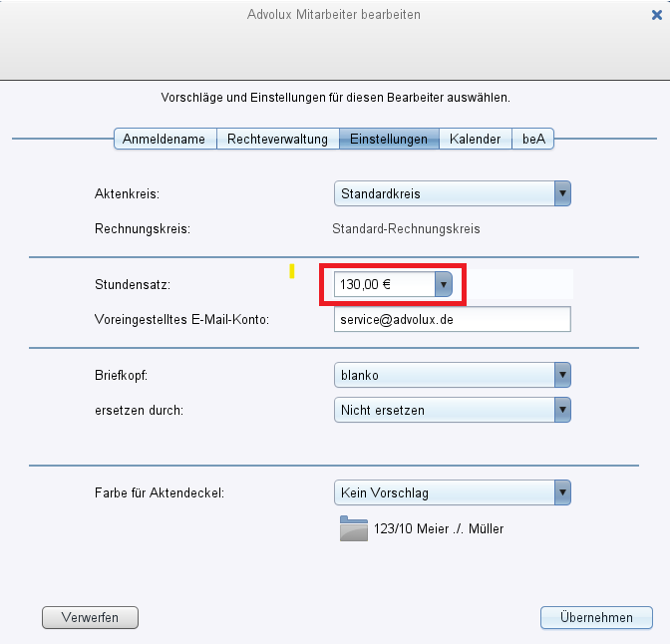Screen dimensions: 670x644
Task: Click the service@advolux.de e-mail field
Action: point(452,319)
